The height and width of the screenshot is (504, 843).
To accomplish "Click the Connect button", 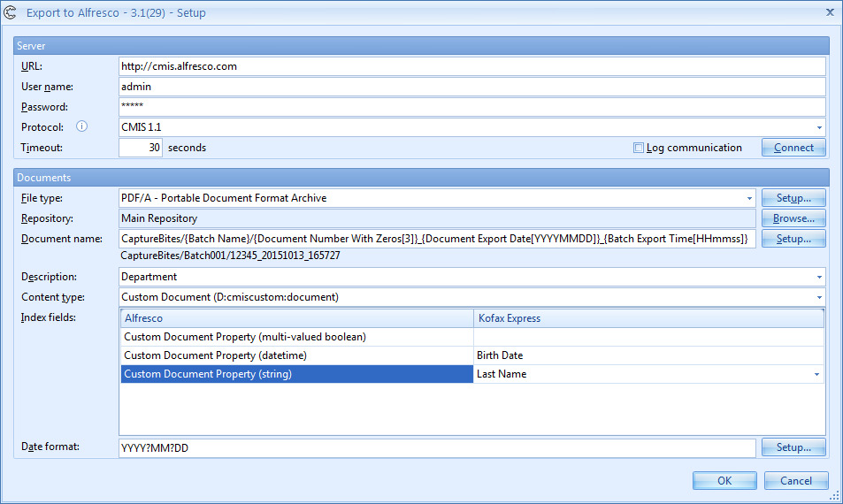I will point(793,148).
